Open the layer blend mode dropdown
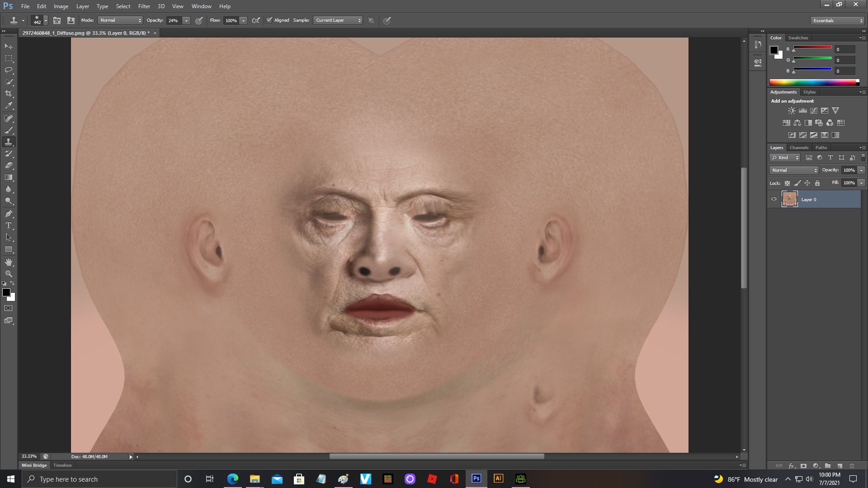 (794, 170)
